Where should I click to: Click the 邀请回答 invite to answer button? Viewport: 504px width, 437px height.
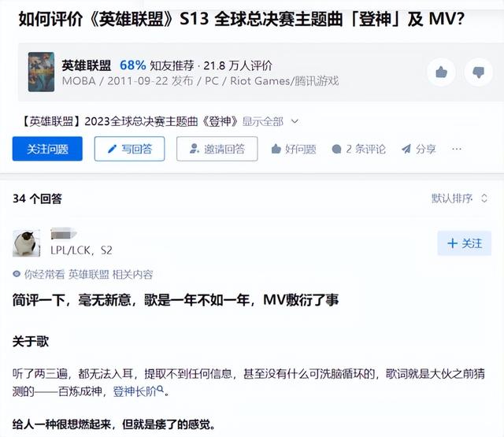click(217, 149)
